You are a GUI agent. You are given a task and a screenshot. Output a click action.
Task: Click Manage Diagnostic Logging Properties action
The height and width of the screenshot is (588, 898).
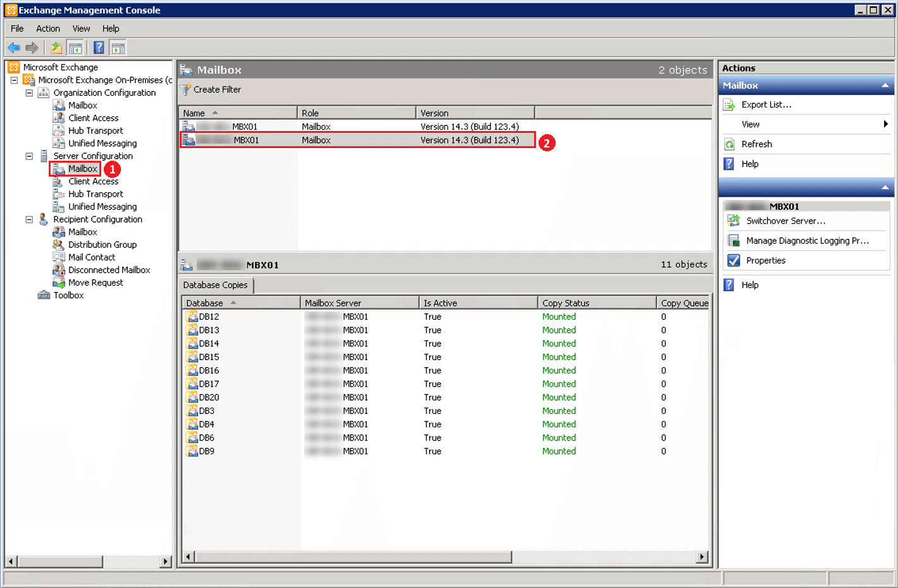[x=808, y=241]
